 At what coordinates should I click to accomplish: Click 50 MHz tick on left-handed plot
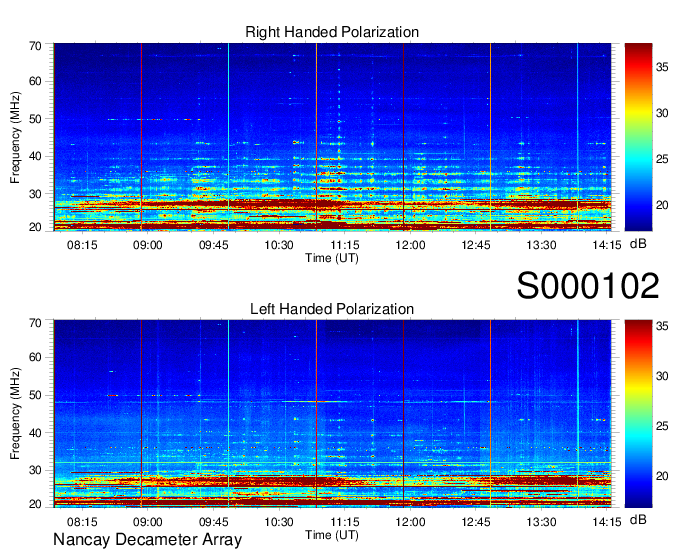tap(35, 395)
